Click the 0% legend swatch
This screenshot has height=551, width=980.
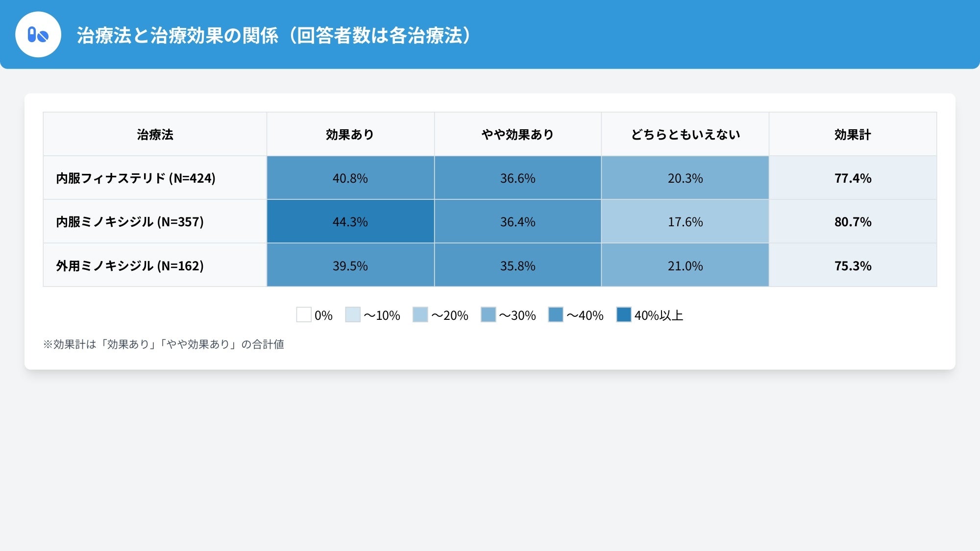click(x=304, y=314)
